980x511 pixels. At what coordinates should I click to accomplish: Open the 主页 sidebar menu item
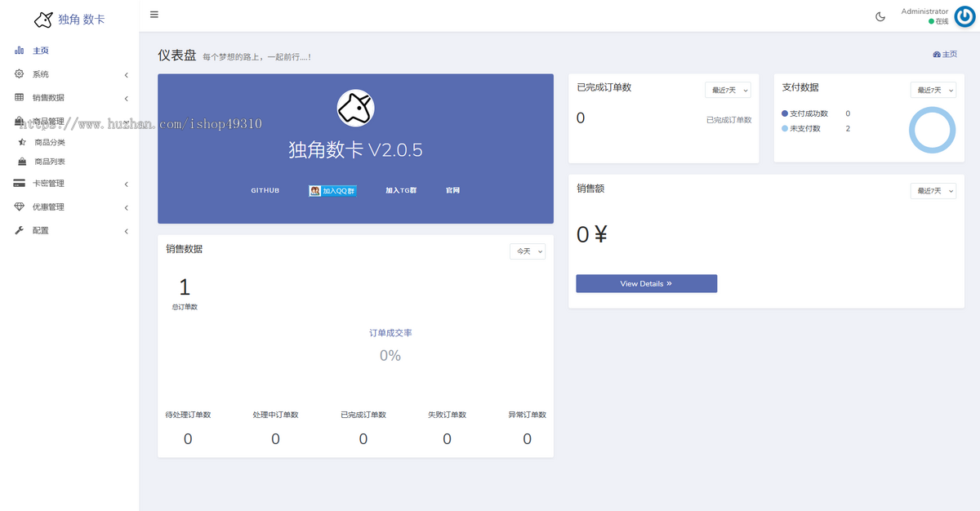point(69,51)
